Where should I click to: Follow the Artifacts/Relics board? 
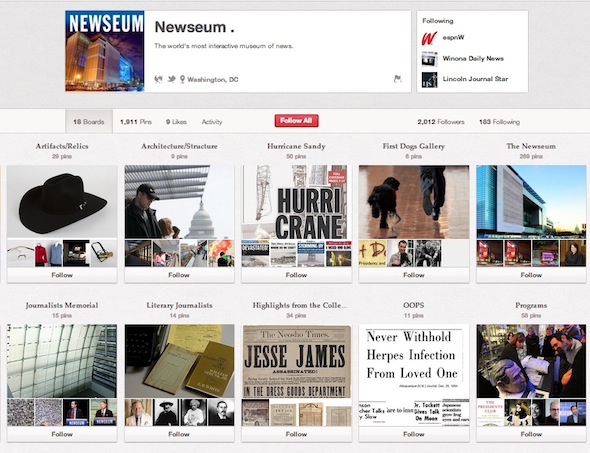click(x=62, y=275)
